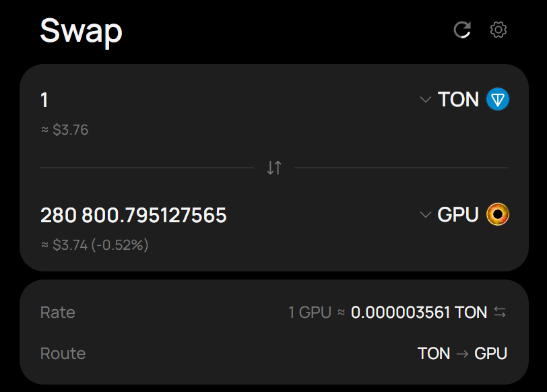Invert the rate with the swap arrows
The image size is (547, 392).
tap(500, 312)
